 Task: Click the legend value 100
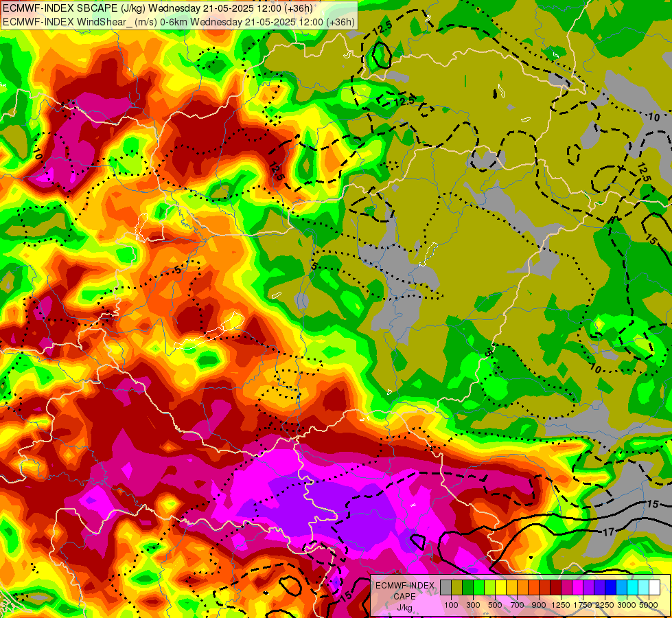coord(451,605)
